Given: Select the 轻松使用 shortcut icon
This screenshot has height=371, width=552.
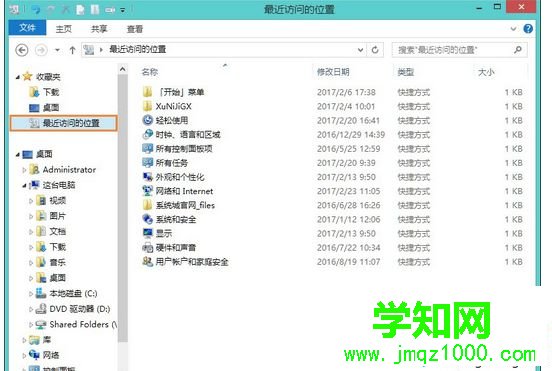Looking at the screenshot, I should [148, 120].
